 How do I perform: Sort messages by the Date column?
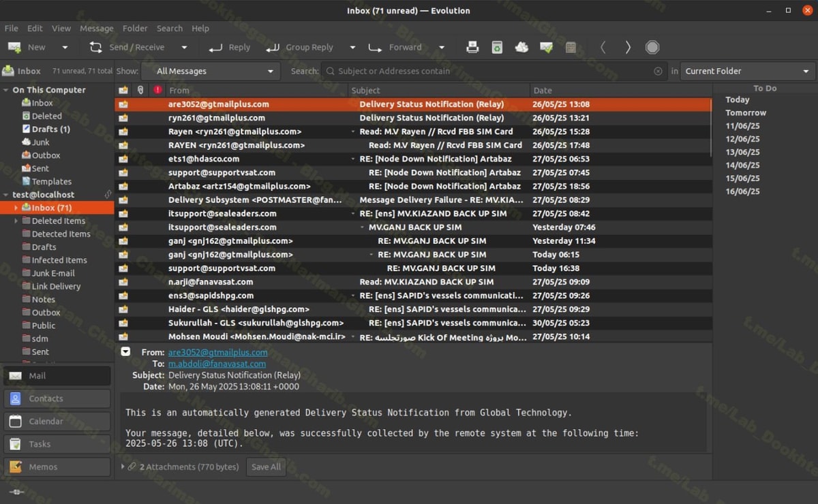pyautogui.click(x=620, y=90)
